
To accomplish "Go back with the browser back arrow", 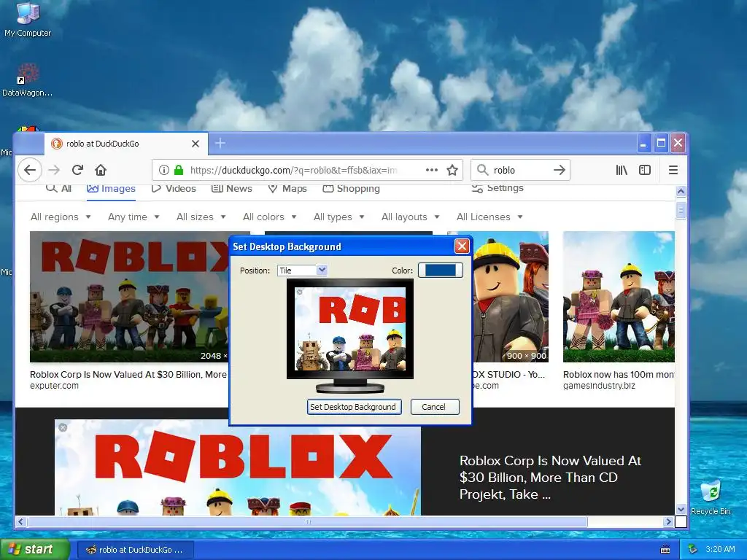I will 29,170.
